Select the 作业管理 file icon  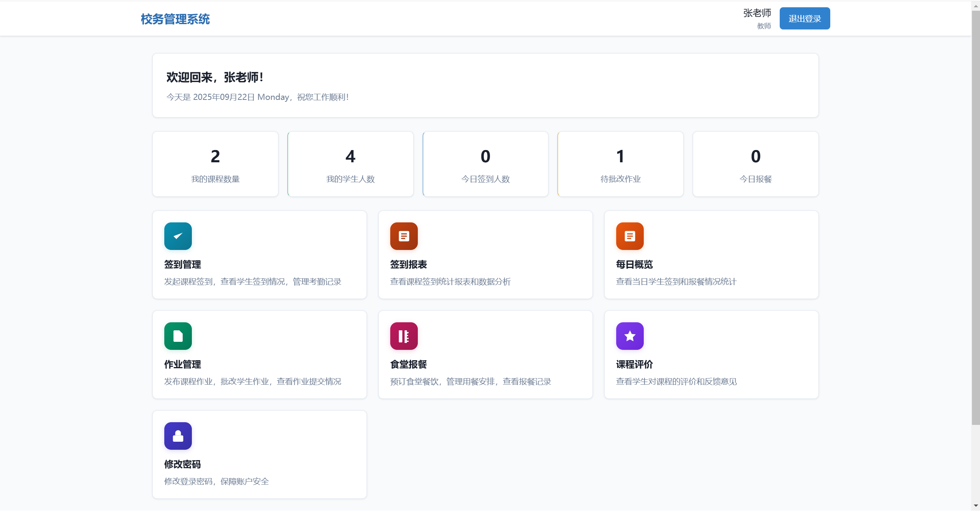177,336
